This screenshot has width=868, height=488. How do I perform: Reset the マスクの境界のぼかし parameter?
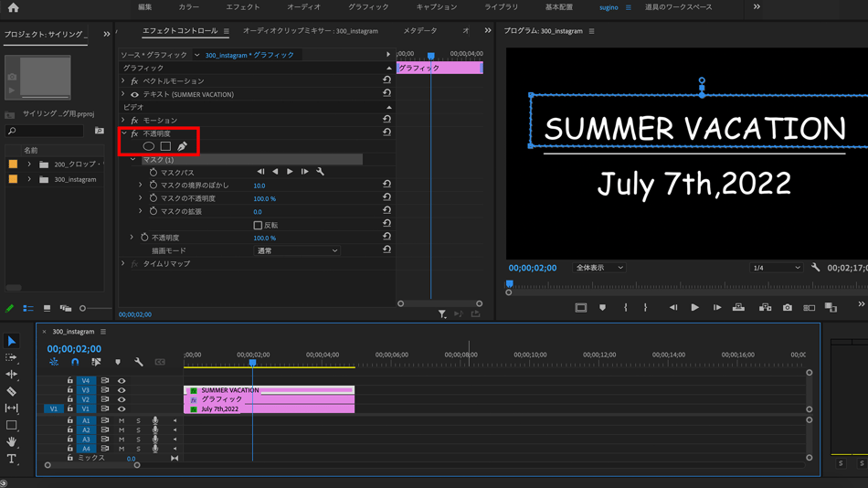(x=386, y=185)
